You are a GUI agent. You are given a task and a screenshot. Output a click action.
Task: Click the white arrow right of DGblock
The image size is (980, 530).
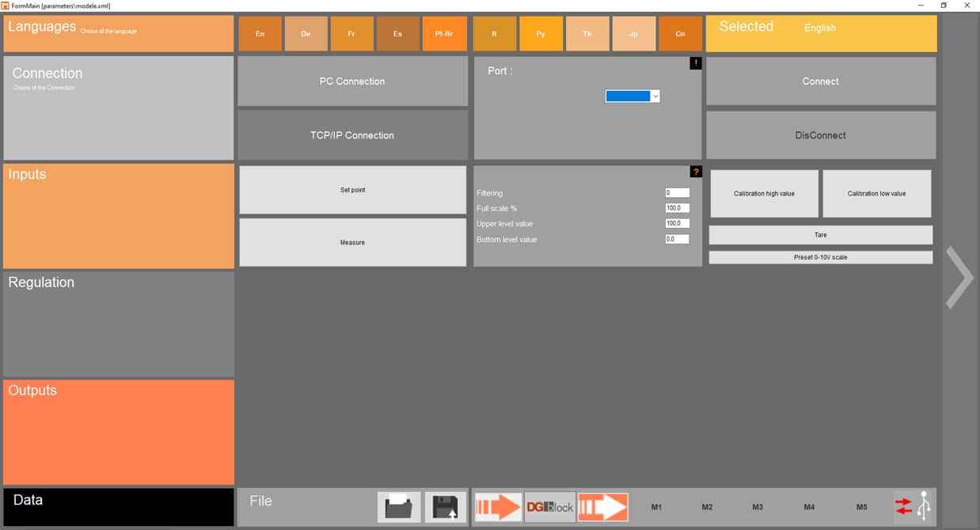602,507
